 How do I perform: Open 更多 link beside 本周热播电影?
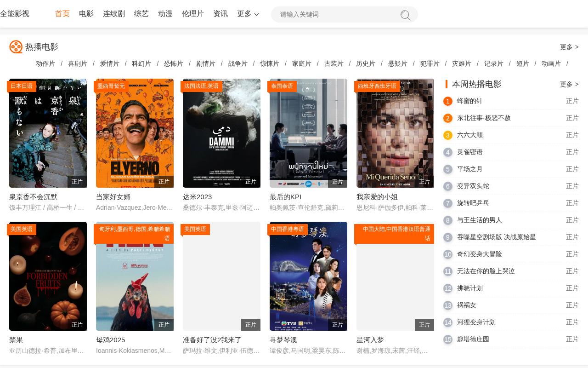[x=569, y=85]
